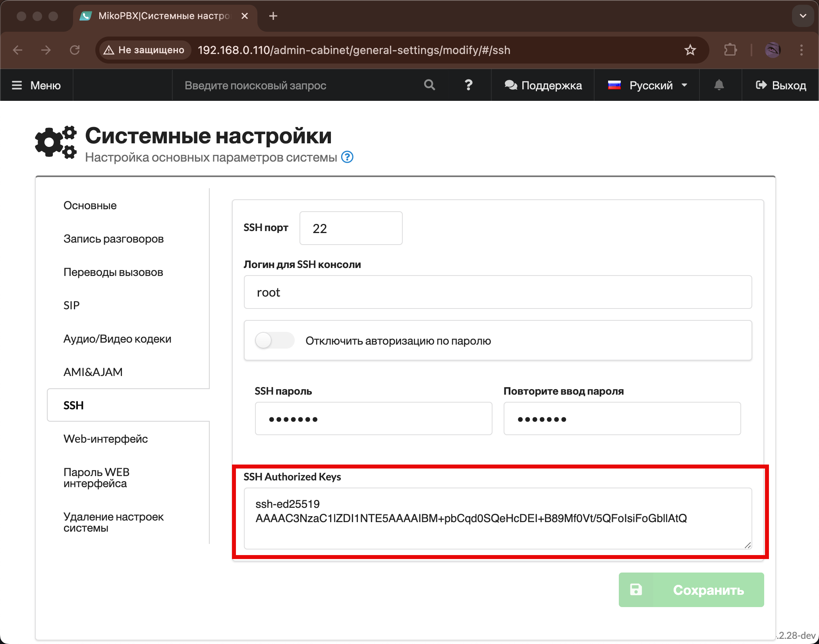Image resolution: width=819 pixels, height=644 pixels.
Task: Open the Русский language dropdown
Action: [647, 85]
